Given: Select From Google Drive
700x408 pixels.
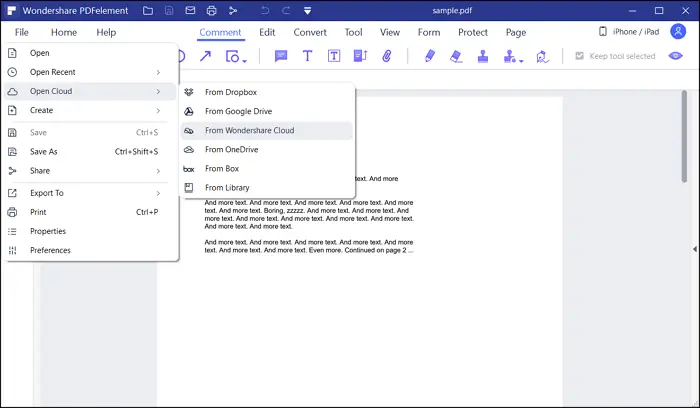Looking at the screenshot, I should pyautogui.click(x=267, y=112).
